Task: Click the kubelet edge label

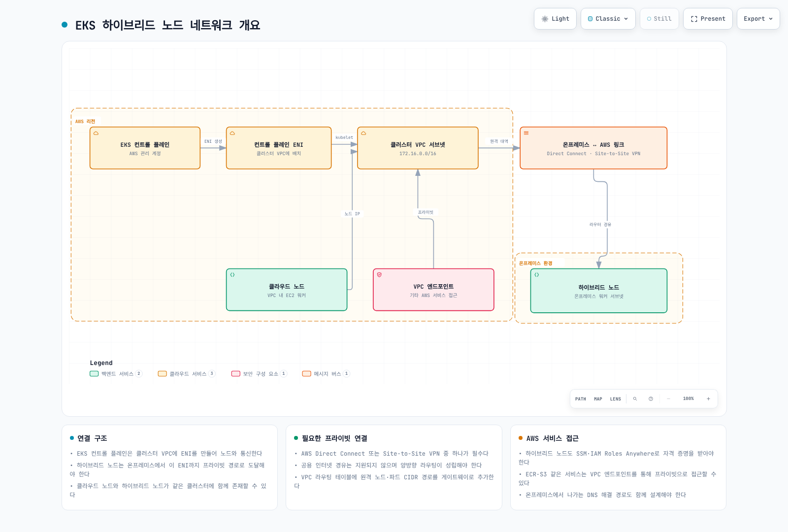Action: point(344,137)
